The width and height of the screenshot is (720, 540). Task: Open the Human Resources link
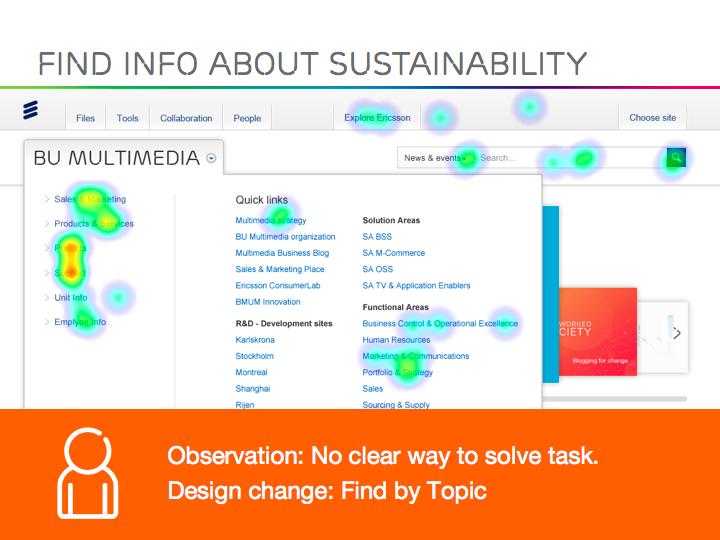[396, 340]
